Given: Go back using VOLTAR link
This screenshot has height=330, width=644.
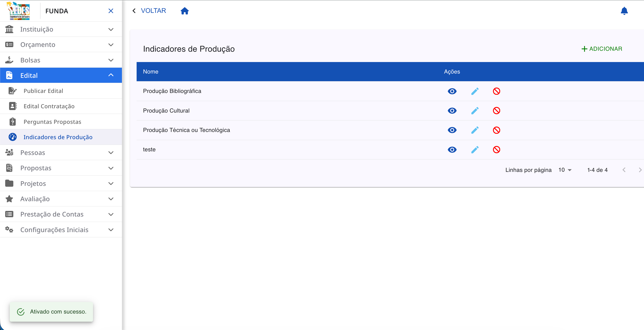Looking at the screenshot, I should point(149,11).
